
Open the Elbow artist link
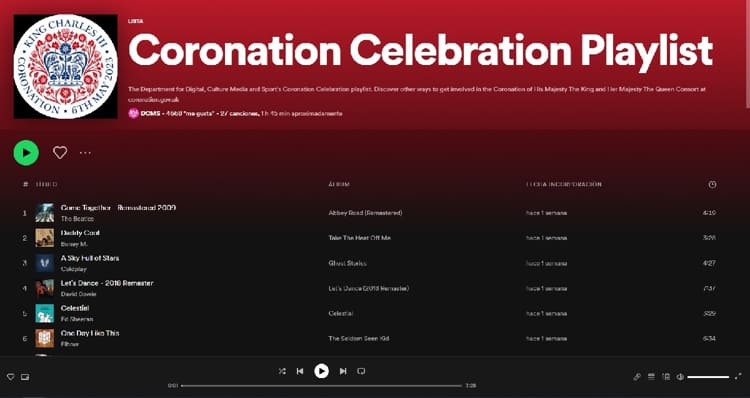pos(70,344)
